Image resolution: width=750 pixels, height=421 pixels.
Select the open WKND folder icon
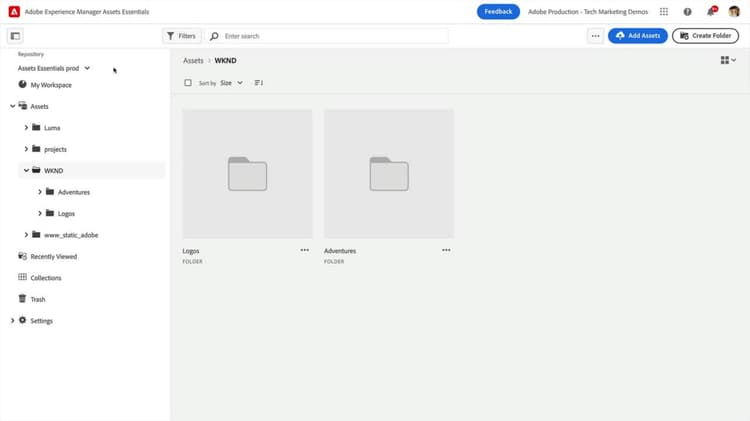coord(36,170)
